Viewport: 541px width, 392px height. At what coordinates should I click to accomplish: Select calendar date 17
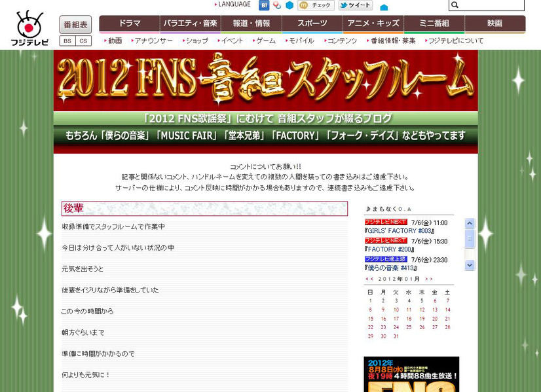point(396,319)
